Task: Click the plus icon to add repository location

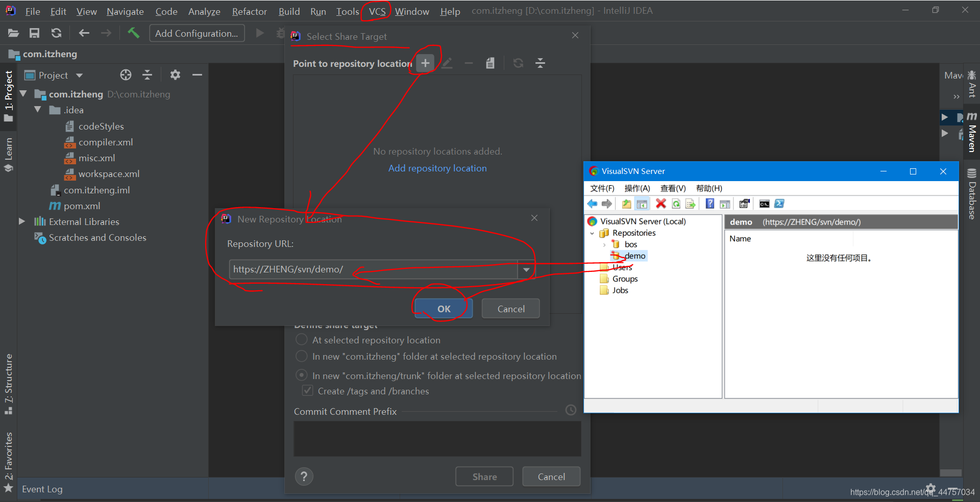Action: tap(425, 63)
